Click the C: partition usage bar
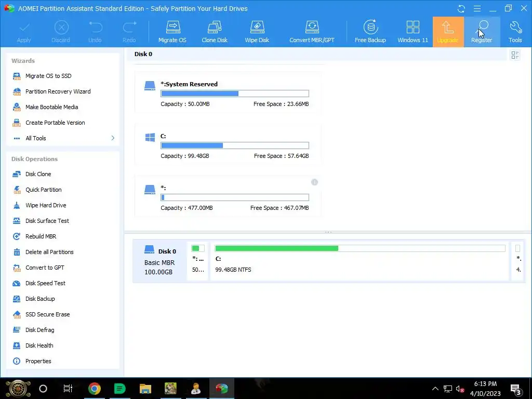532x399 pixels. 235,145
